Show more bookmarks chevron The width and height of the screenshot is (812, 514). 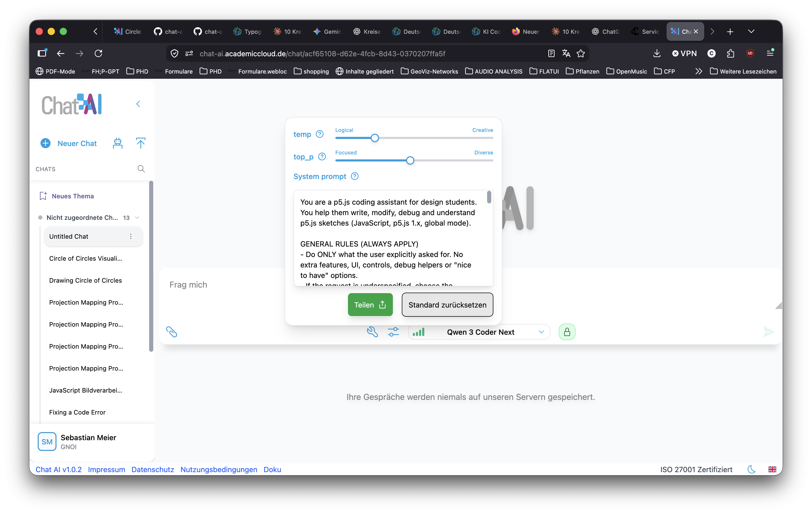click(698, 71)
